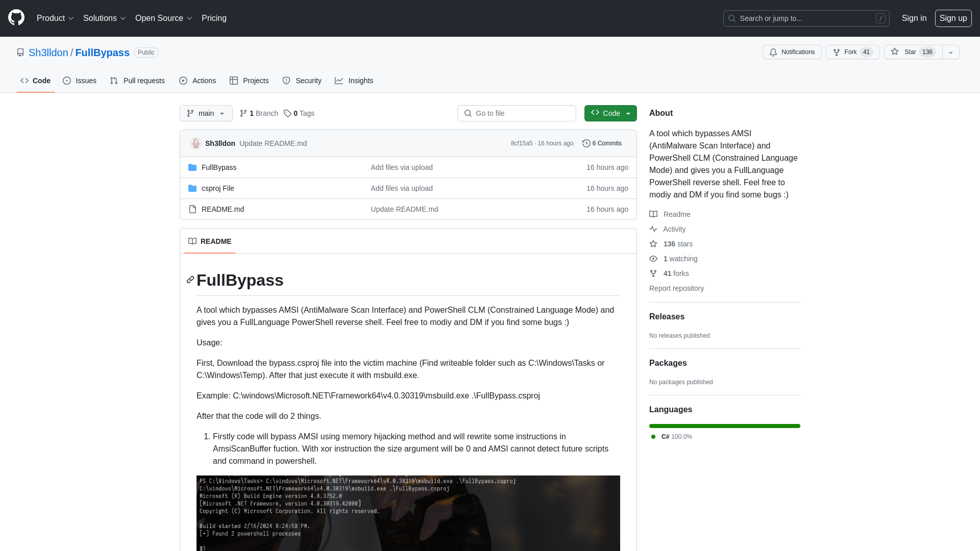Viewport: 980px width, 551px height.
Task: Click the Insights graph icon
Action: (339, 81)
